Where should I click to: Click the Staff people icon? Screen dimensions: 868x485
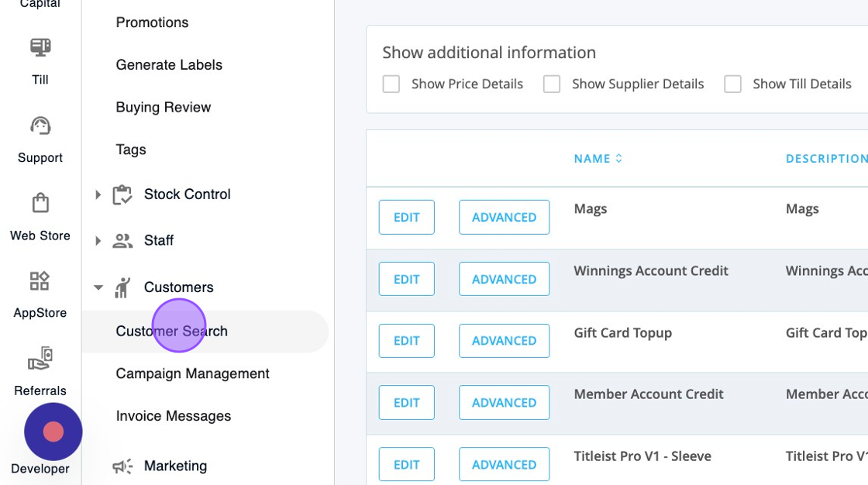[x=122, y=241]
